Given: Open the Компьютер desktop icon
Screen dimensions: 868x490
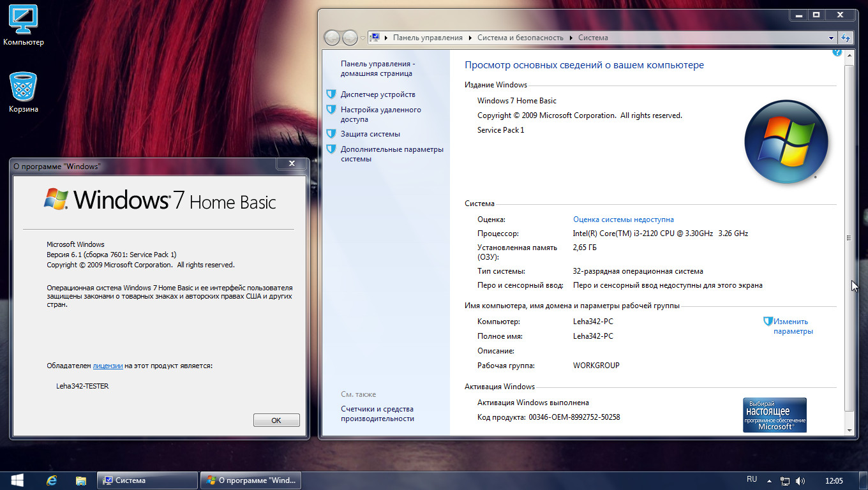Looking at the screenshot, I should pos(24,26).
